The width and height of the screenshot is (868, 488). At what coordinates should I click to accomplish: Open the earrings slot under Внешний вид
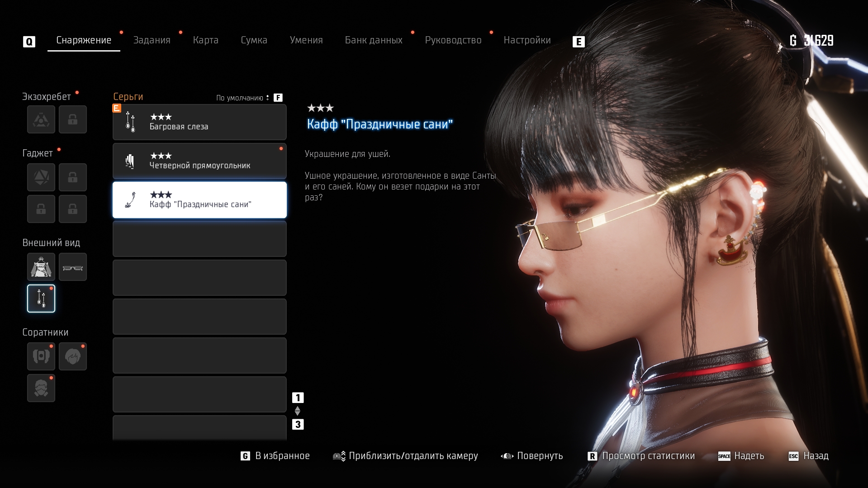tap(41, 298)
